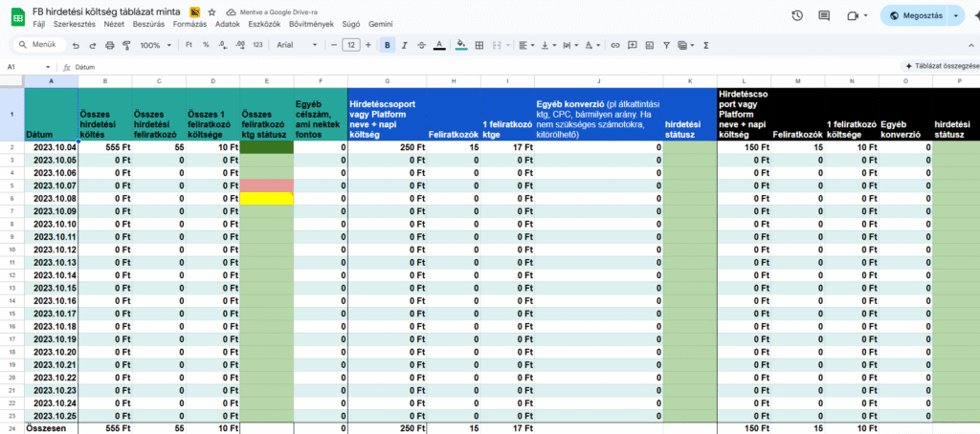The height and width of the screenshot is (434, 980).
Task: Star this spreadsheet document
Action: point(212,11)
